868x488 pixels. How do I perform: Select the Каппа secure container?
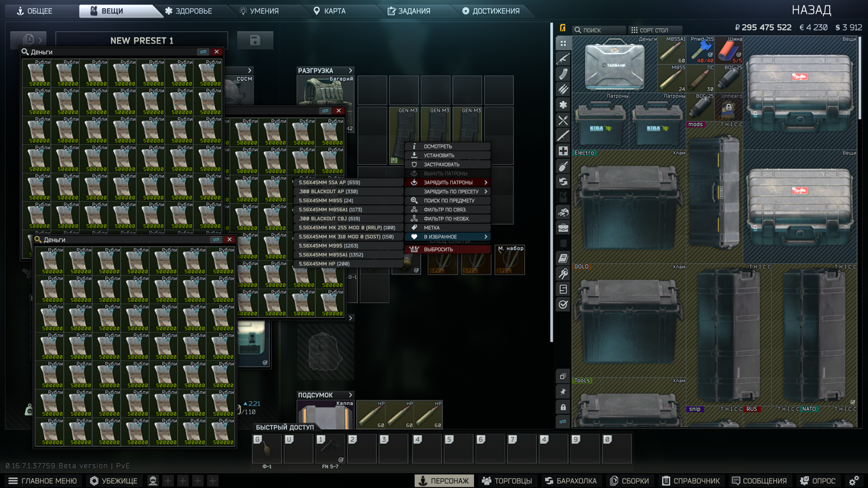pos(325,414)
